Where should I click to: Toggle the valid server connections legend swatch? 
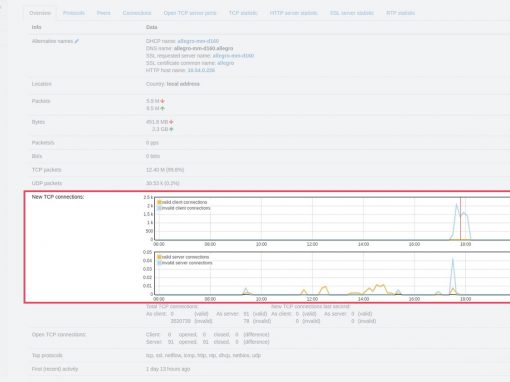tap(159, 257)
